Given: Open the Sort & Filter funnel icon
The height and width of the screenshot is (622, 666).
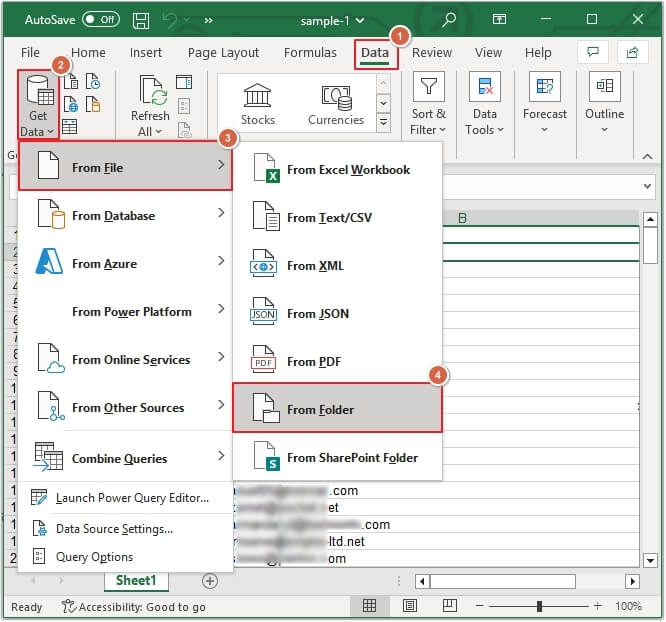Looking at the screenshot, I should (x=429, y=88).
